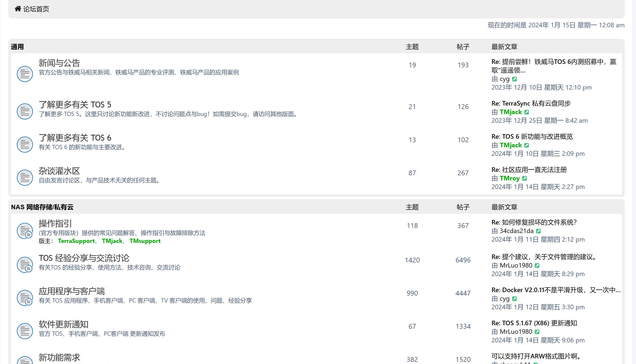Image resolution: width=636 pixels, height=364 pixels.
Task: Click forum icon next to TOS 经验分享与交流讨论
Action: tap(25, 265)
